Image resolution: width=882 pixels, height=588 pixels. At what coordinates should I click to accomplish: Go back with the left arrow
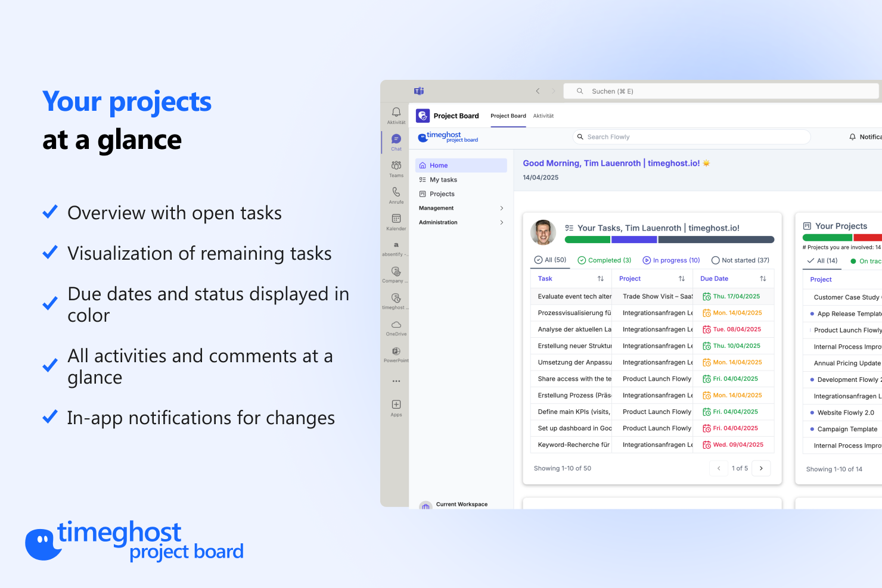coord(538,91)
